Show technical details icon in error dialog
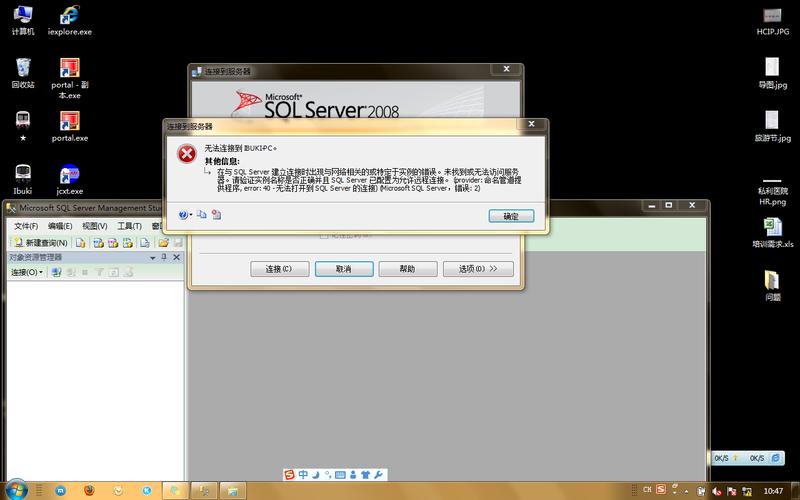This screenshot has height=500, width=800. point(217,215)
